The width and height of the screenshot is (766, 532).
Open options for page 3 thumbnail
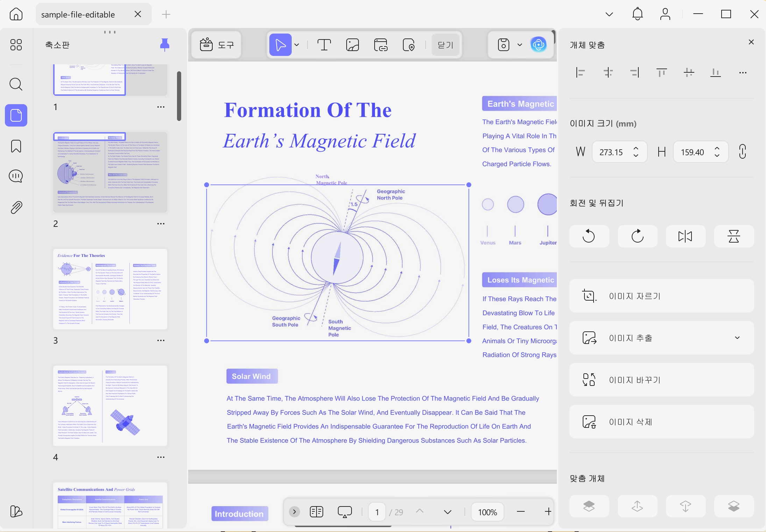(161, 340)
